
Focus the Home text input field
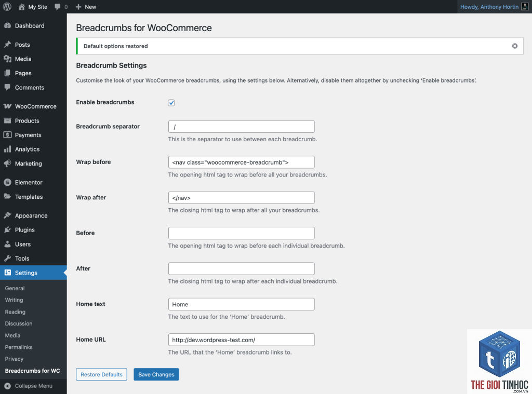click(x=241, y=304)
